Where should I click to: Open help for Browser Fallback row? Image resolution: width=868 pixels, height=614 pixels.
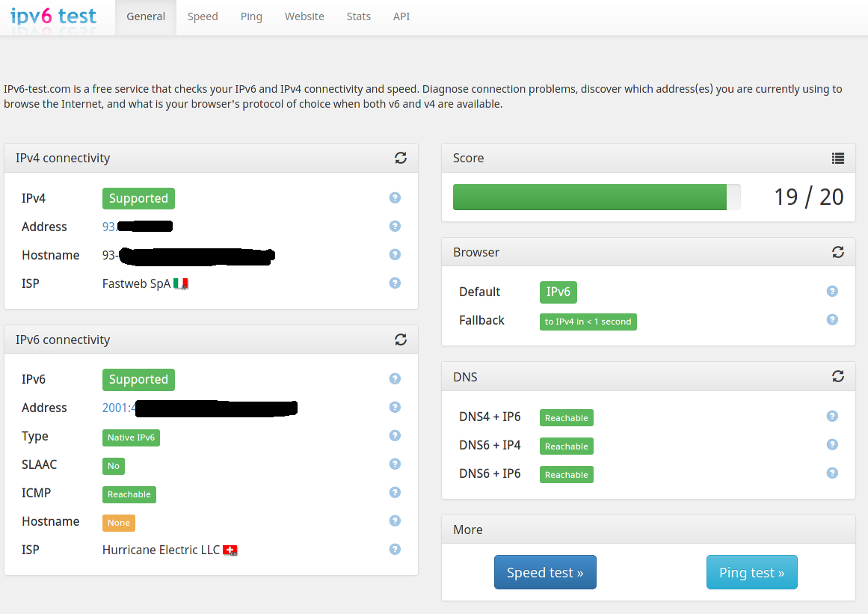(832, 319)
